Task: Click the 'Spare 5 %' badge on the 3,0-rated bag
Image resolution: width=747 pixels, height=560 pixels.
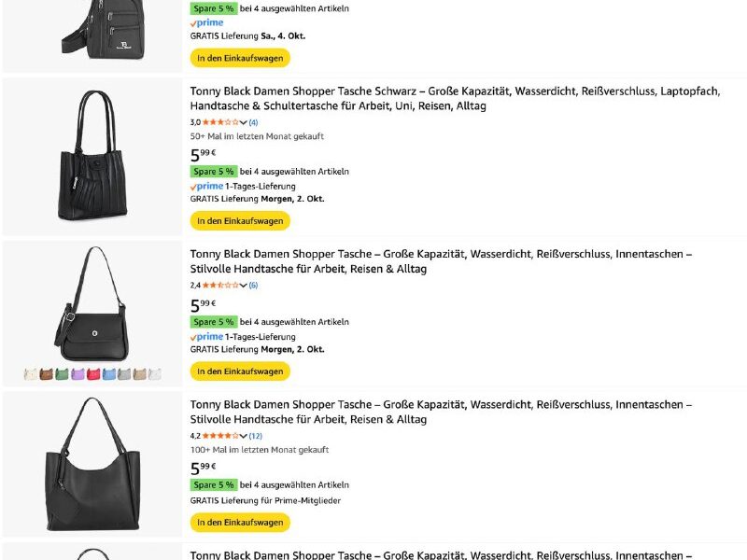Action: click(x=214, y=172)
